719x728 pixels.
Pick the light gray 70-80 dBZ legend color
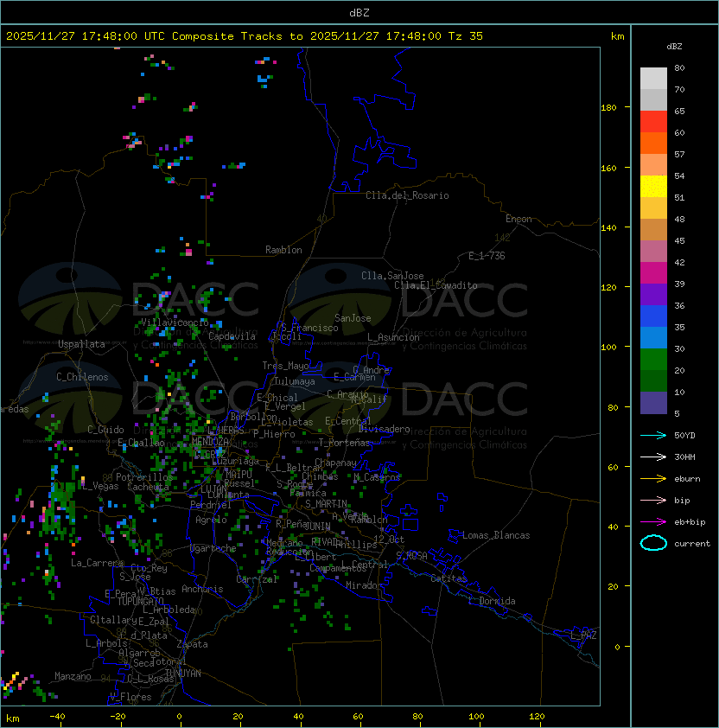pyautogui.click(x=653, y=79)
